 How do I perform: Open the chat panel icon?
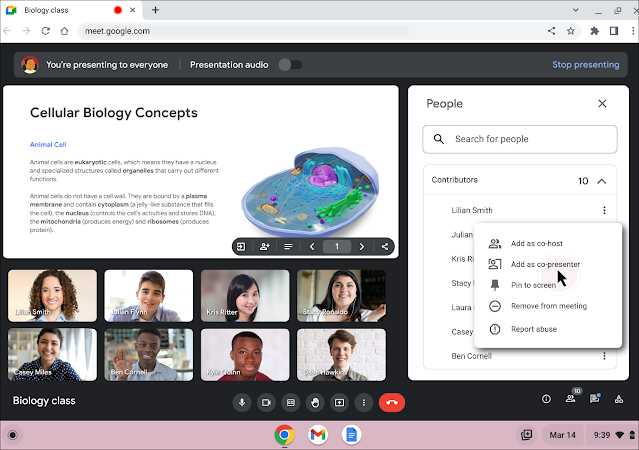[x=595, y=399]
